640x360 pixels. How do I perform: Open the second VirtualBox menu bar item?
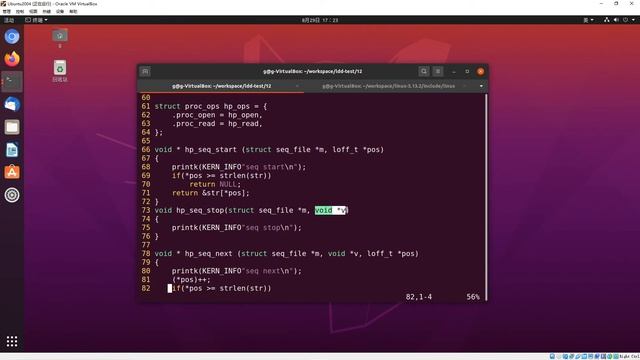pyautogui.click(x=20, y=11)
